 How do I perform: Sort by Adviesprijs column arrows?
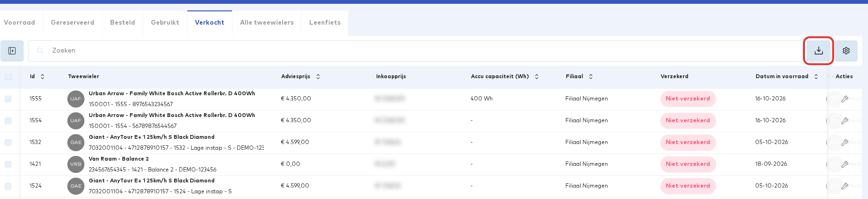click(318, 76)
